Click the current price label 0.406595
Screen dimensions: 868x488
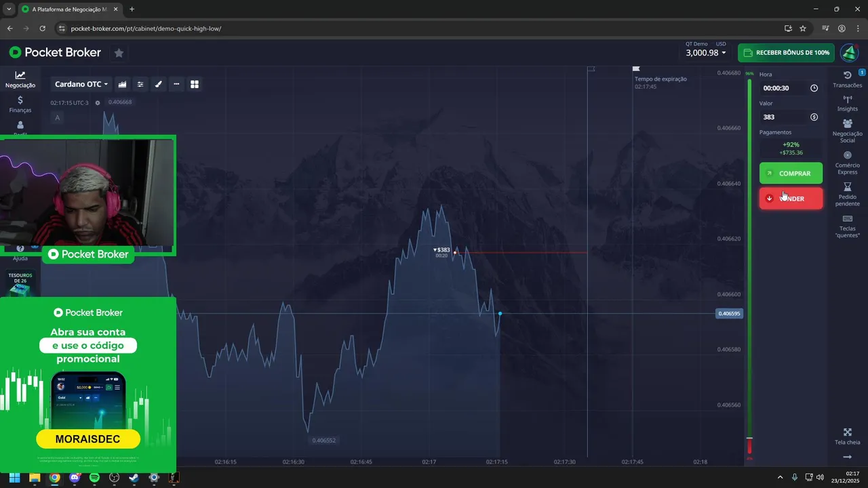[730, 314]
